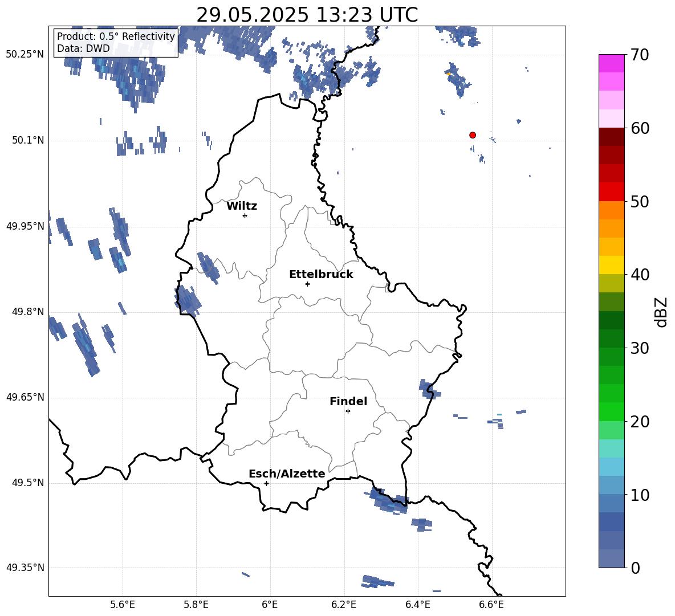Click the 'Product: 0.5° Reflectivity' text
Viewport: 675px width, 616px height.
(116, 36)
